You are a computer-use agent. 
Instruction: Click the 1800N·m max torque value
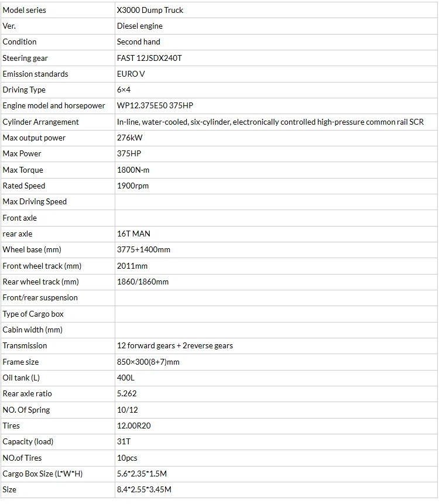[x=133, y=170]
